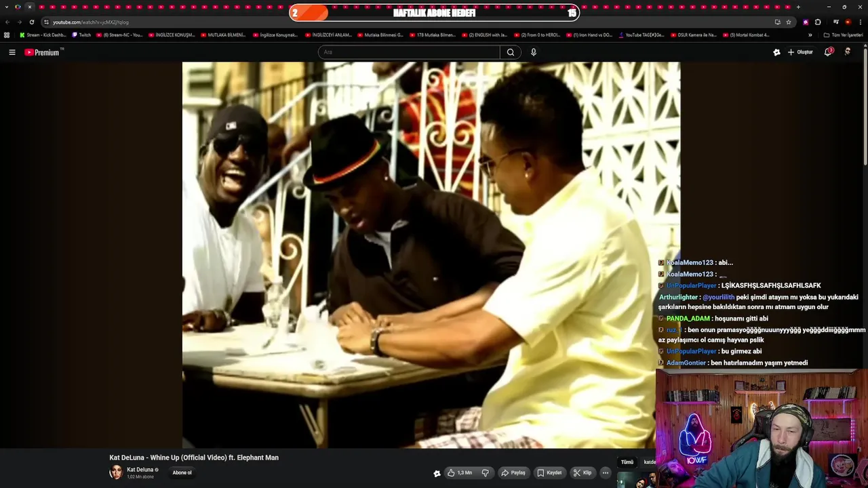The height and width of the screenshot is (488, 868).
Task: Open YouTube notifications bell
Action: (x=828, y=52)
